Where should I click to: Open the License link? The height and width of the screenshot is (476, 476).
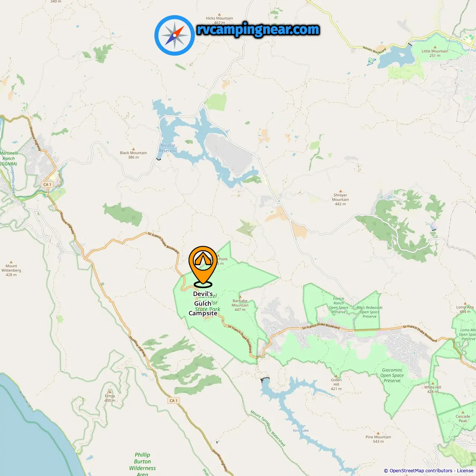point(465,470)
